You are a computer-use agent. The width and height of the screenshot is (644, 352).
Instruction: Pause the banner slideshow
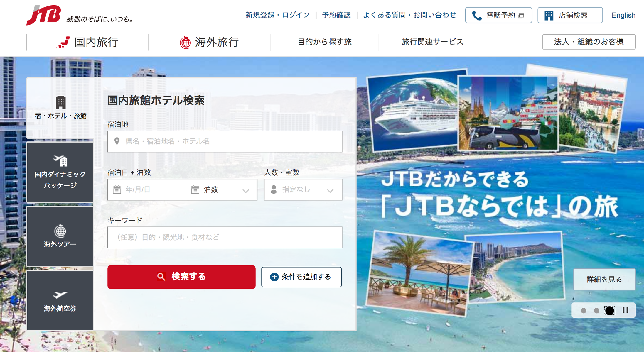click(x=626, y=310)
